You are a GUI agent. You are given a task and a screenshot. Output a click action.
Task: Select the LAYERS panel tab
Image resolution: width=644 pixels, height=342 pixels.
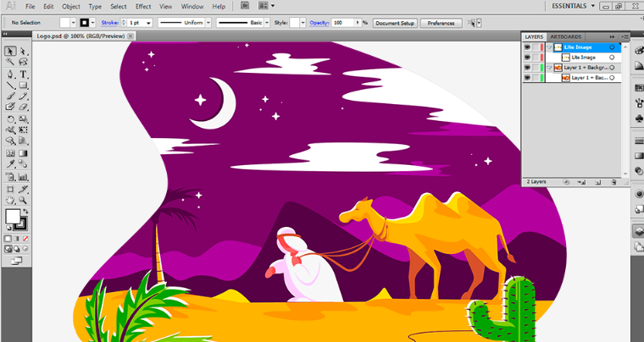(x=534, y=37)
